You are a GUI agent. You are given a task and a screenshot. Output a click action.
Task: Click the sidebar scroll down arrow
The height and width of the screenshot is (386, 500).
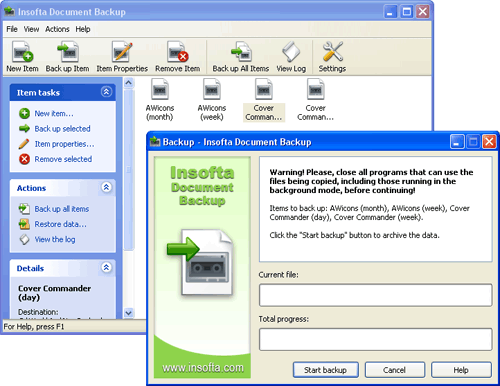pos(129,313)
